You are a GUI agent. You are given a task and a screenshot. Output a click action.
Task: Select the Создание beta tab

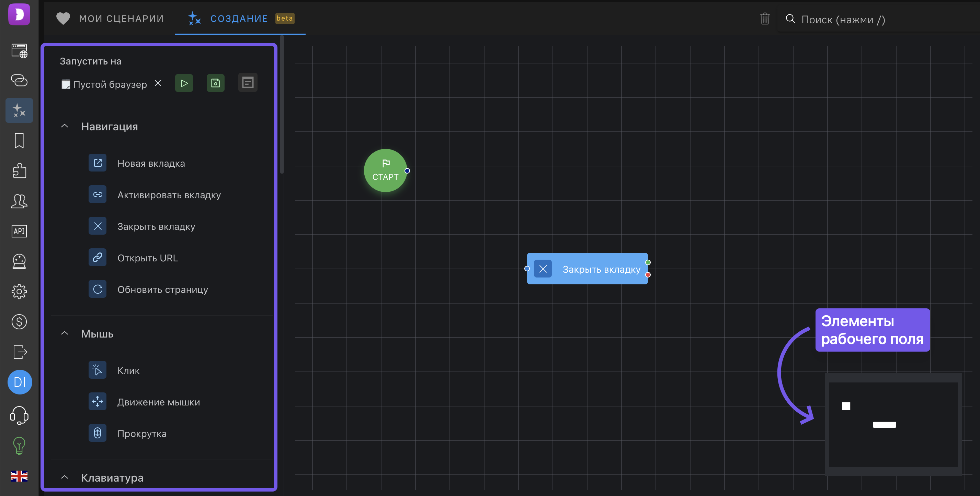[x=240, y=19]
